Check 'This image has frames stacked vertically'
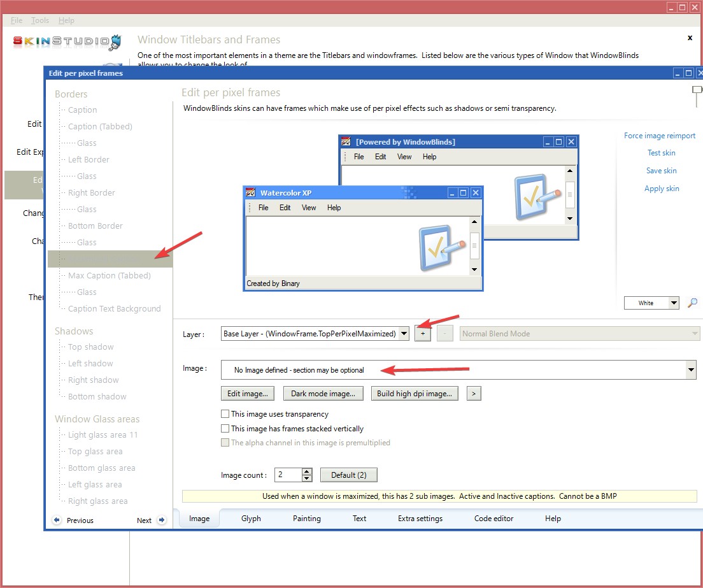 coord(225,429)
